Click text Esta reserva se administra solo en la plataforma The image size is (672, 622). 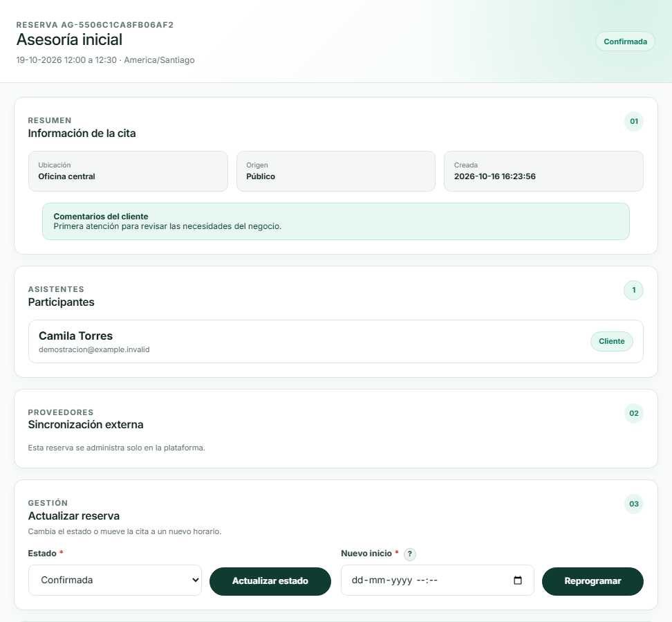pyautogui.click(x=117, y=448)
